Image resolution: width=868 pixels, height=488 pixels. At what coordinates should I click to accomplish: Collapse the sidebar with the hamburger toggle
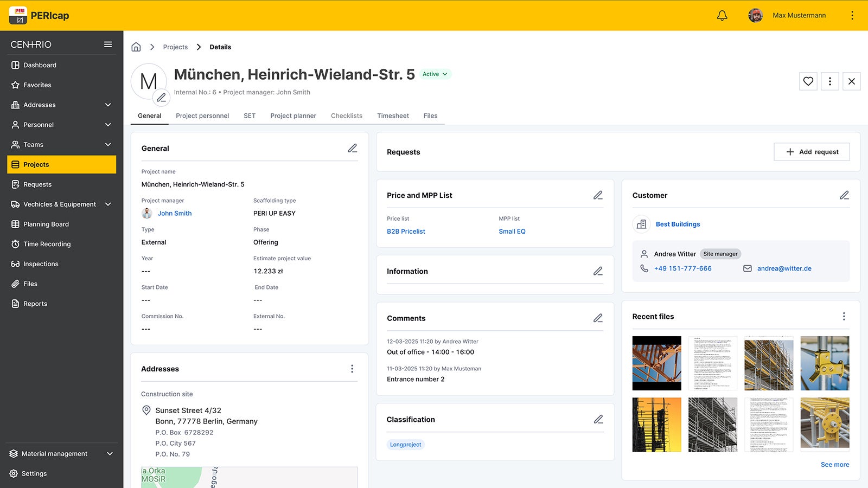(108, 44)
